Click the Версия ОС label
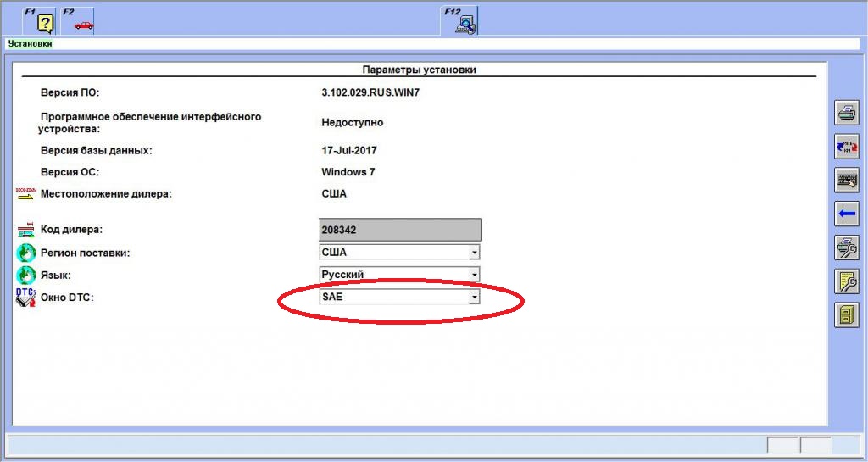This screenshot has width=868, height=462. pyautogui.click(x=70, y=172)
